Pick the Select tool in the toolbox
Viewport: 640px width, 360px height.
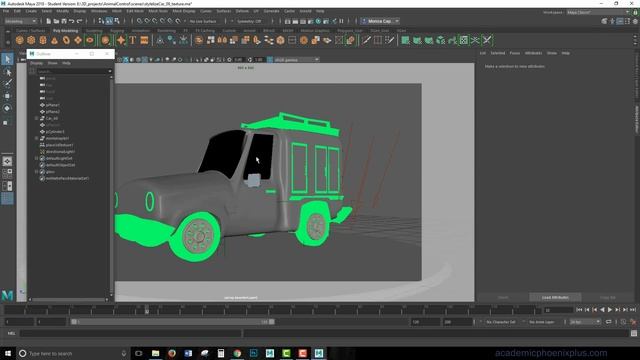coord(7,59)
